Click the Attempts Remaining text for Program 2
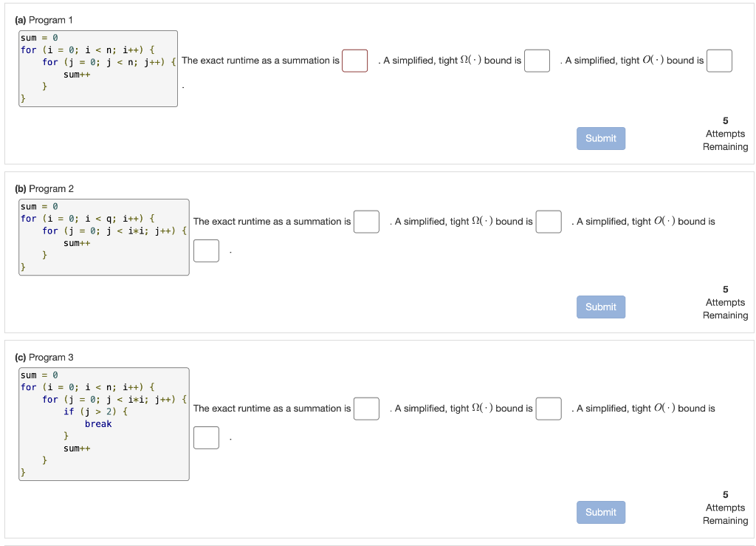The image size is (756, 546). coord(725,308)
